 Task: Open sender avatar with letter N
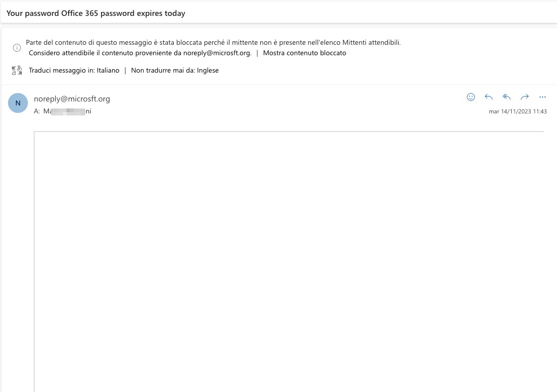(x=18, y=103)
